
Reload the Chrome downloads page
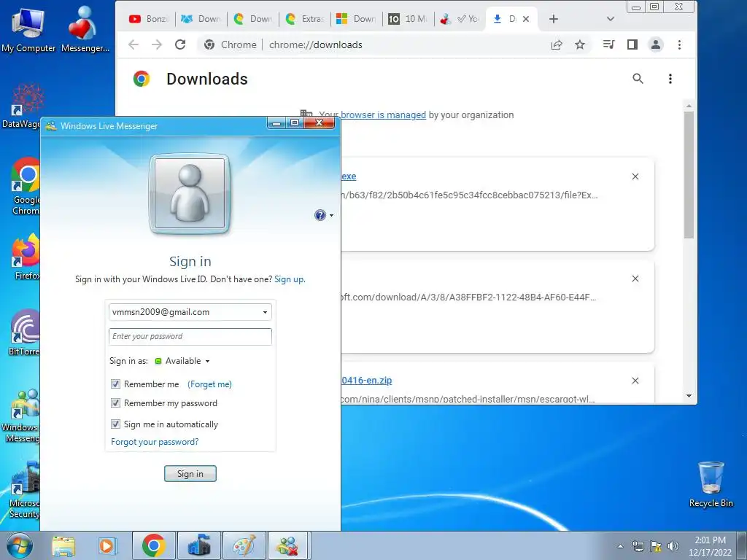(180, 44)
